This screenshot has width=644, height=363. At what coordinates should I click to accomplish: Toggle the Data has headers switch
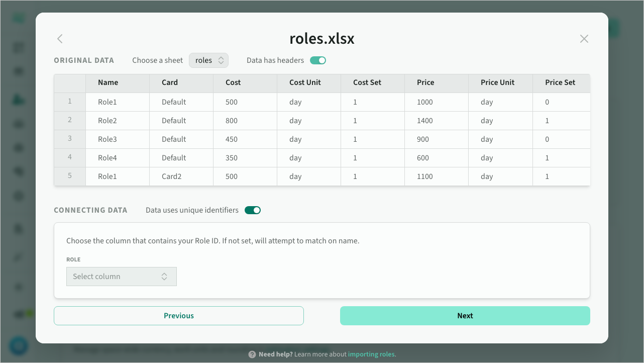(318, 60)
